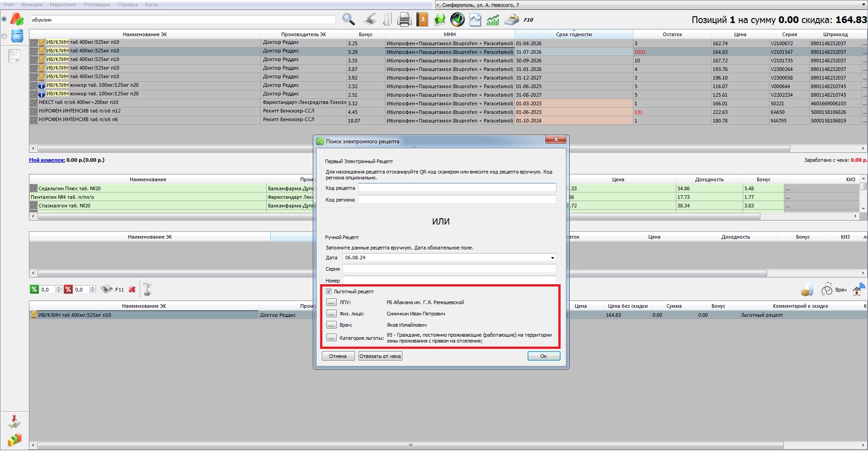Select the second radio button in the left sidebar
Image resolution: width=868 pixels, height=451 pixels.
point(4,36)
